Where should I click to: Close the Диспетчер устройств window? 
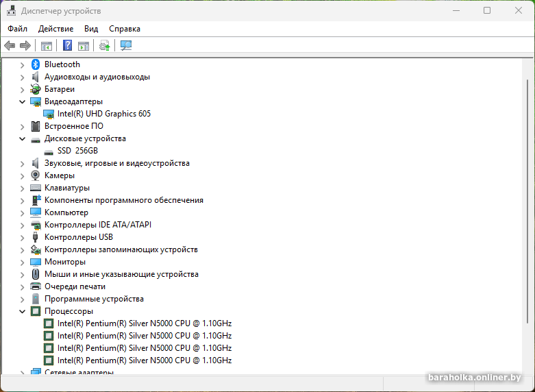(x=519, y=10)
